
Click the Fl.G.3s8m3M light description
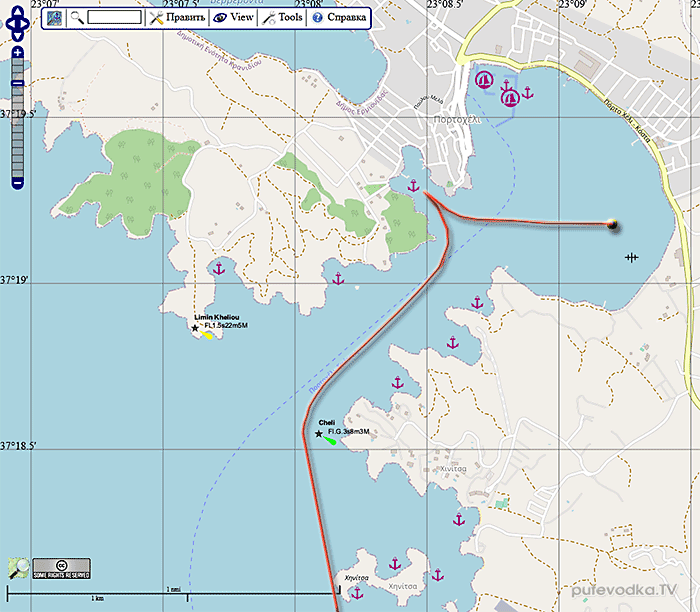(x=349, y=432)
